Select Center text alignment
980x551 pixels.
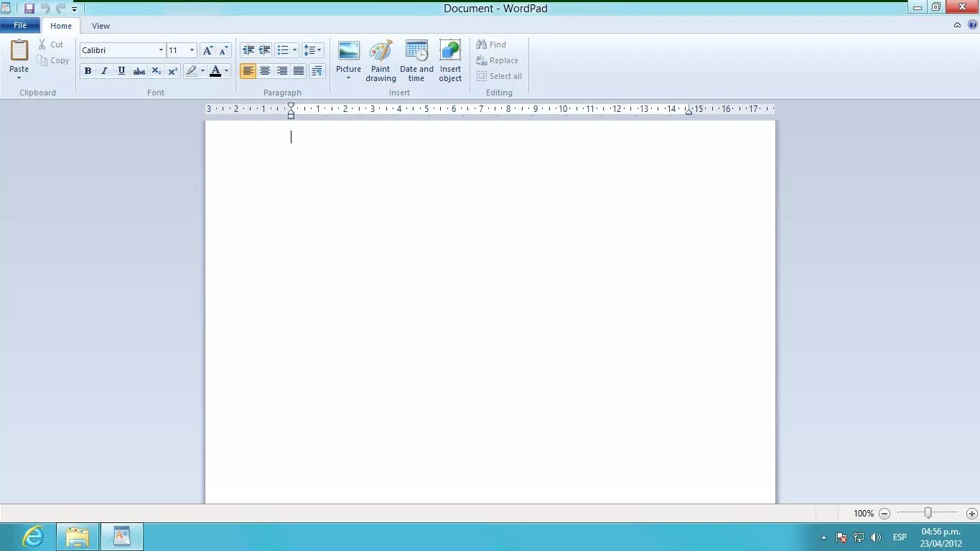pos(265,71)
